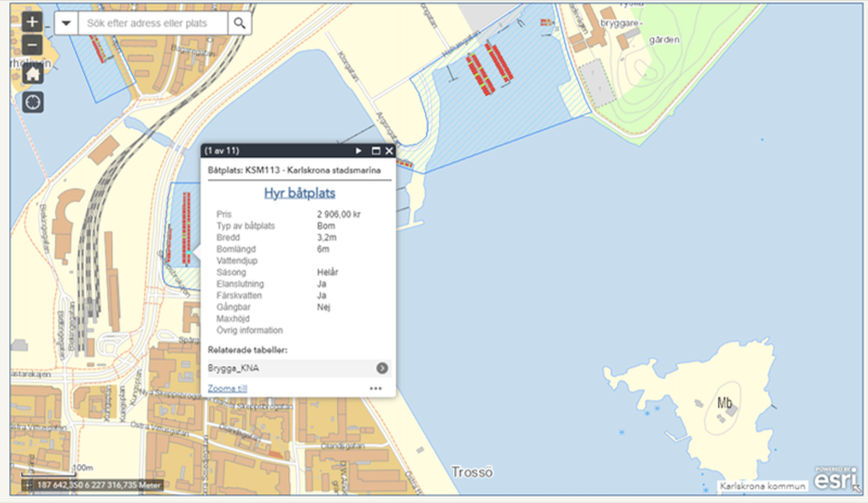Image resolution: width=868 pixels, height=503 pixels.
Task: Toggle the coordinate capture icon at bottom left
Action: tap(27, 484)
